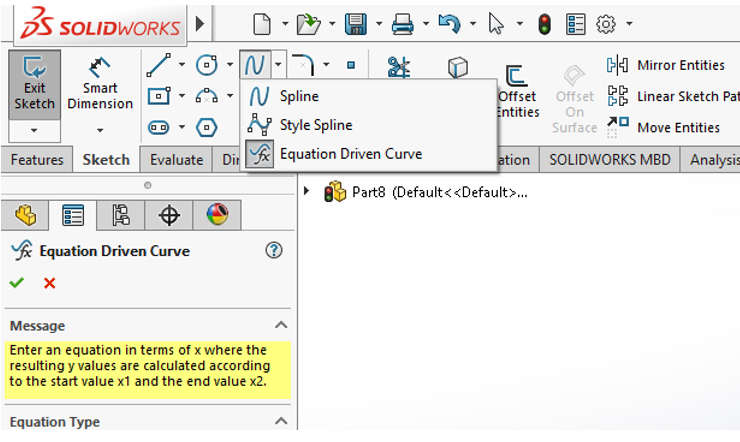Viewport: 740px width, 442px height.
Task: Open DisplayManager color ball tab
Action: [217, 215]
